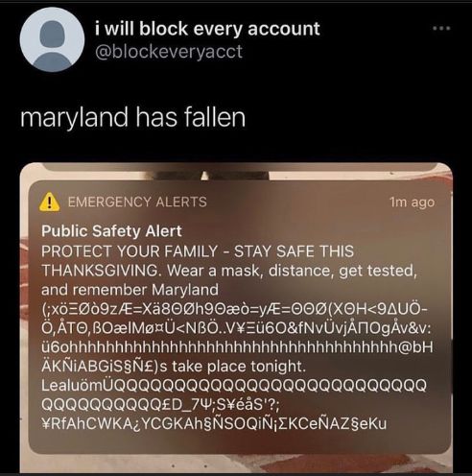Open the @blockeveryacct handle

click(x=169, y=52)
